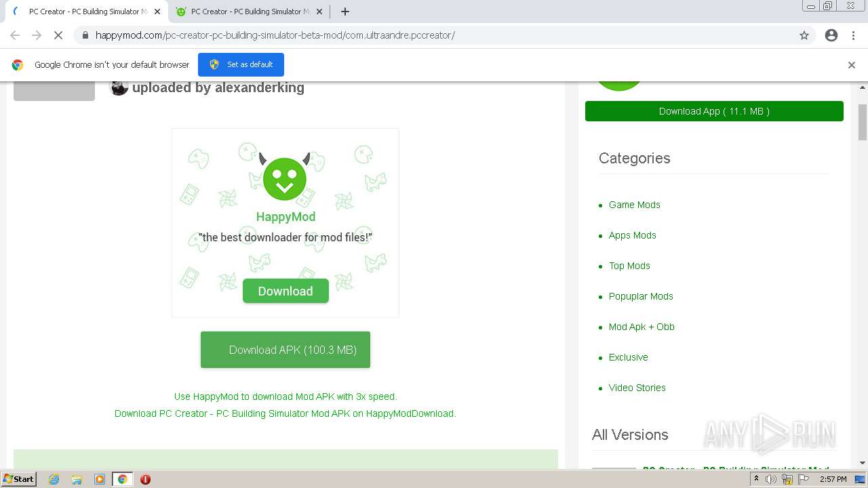View site security lock information
The height and width of the screenshot is (488, 868).
click(x=85, y=35)
